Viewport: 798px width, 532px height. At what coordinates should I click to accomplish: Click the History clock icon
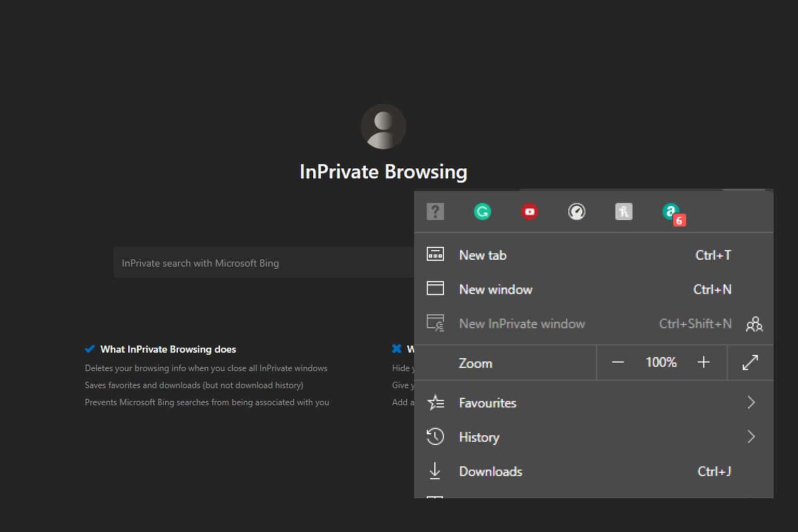(435, 436)
